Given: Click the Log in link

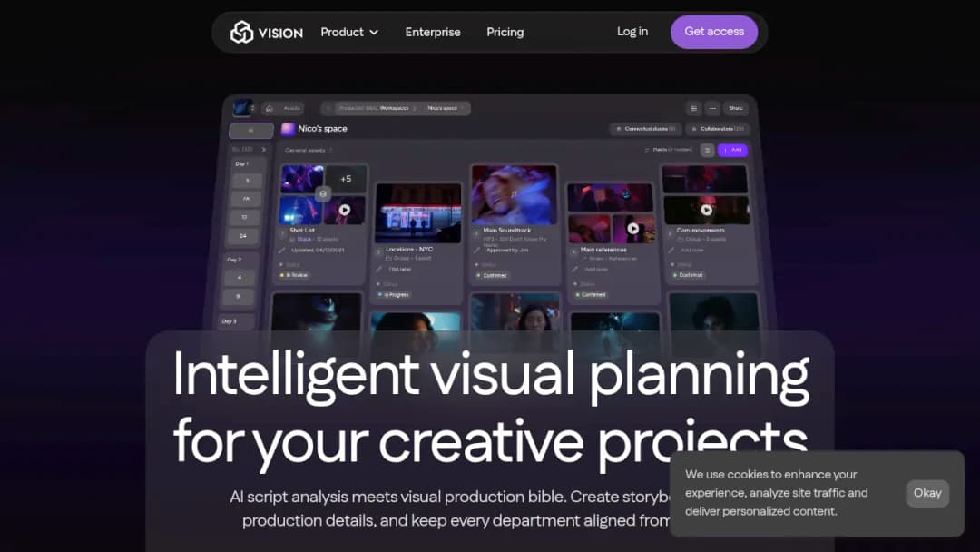Looking at the screenshot, I should tap(632, 31).
